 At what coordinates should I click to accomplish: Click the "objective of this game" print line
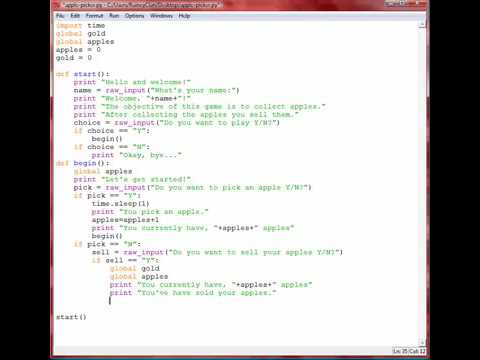click(199, 106)
